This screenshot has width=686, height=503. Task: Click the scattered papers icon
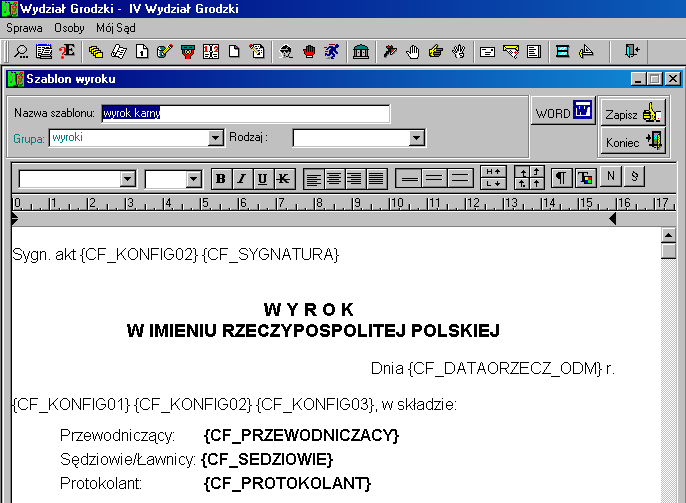coord(119,52)
